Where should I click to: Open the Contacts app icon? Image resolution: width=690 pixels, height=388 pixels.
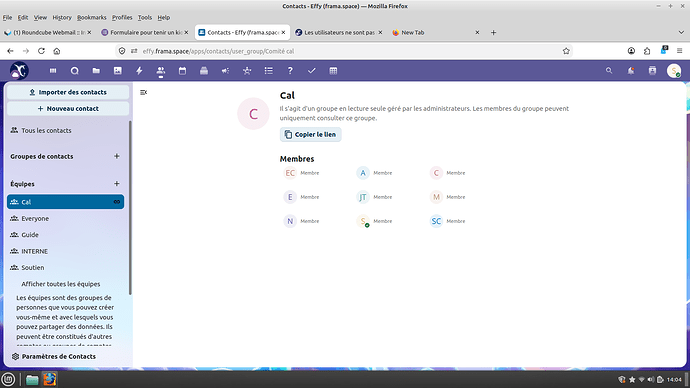(x=161, y=70)
